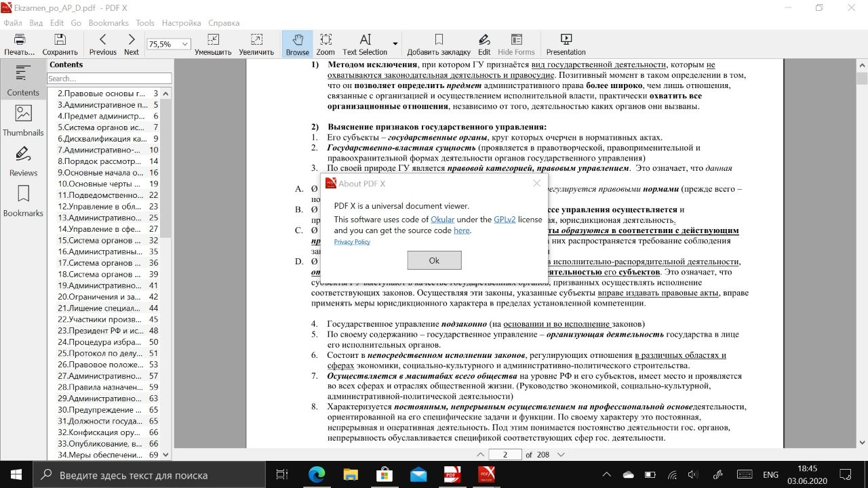
Task: Open Mail app from taskbar
Action: pyautogui.click(x=418, y=474)
